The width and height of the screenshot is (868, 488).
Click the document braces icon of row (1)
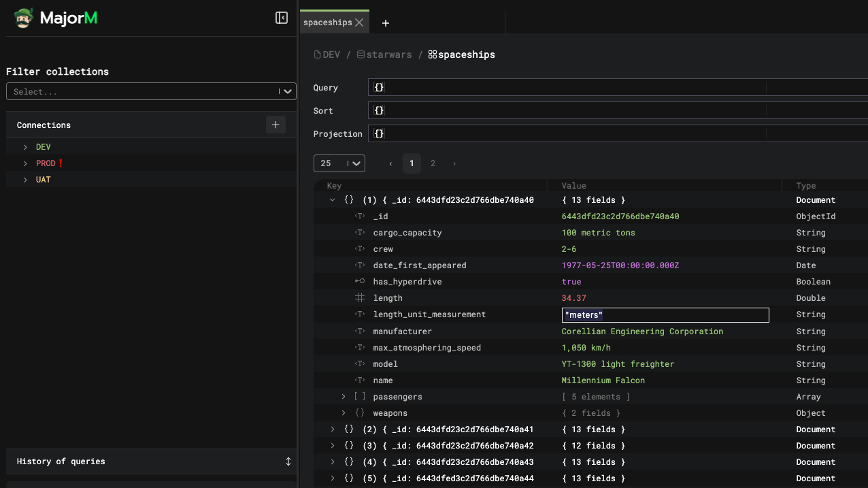[349, 200]
